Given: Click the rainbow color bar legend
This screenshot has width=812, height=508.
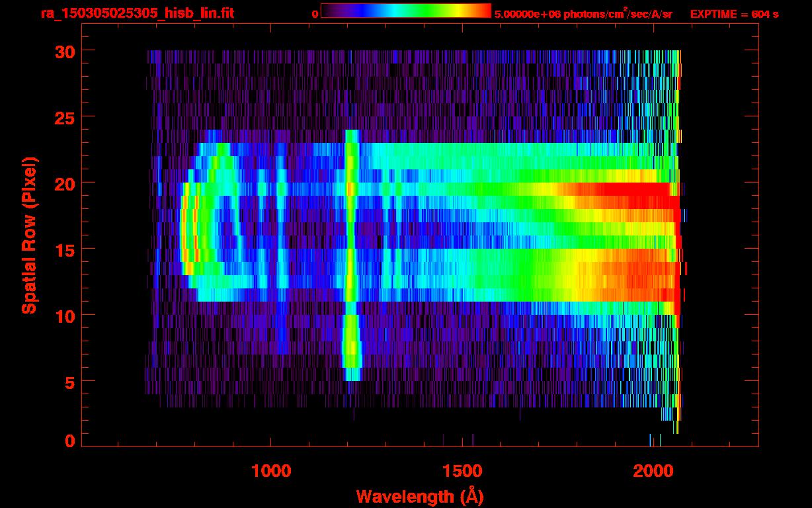Looking at the screenshot, I should 406,11.
